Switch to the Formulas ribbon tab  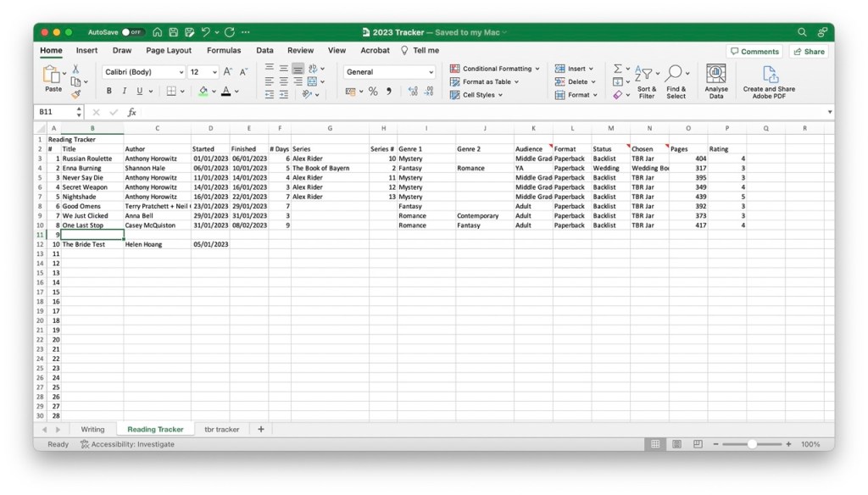(x=224, y=51)
